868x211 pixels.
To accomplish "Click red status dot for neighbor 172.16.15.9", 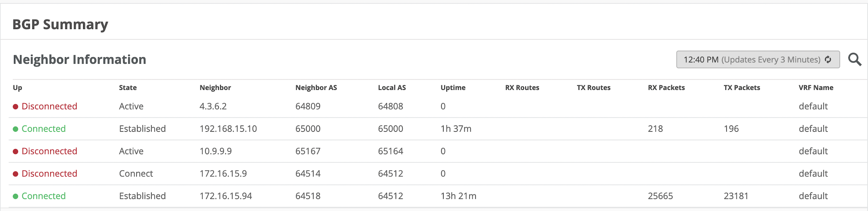I will 16,174.
